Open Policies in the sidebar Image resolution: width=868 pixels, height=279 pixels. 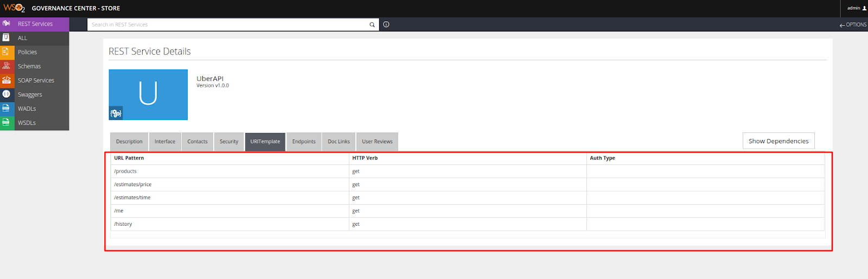(x=35, y=52)
